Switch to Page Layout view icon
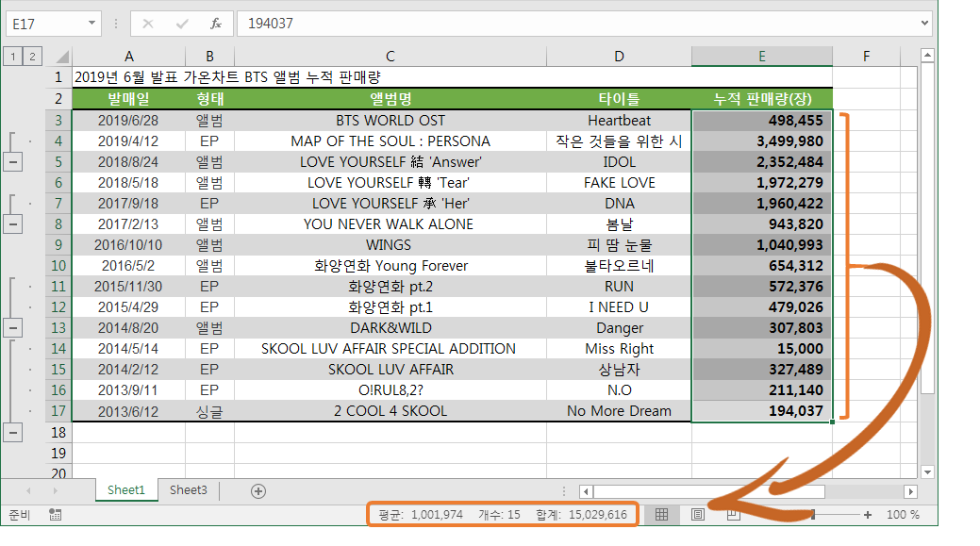The width and height of the screenshot is (980, 546). coord(697,515)
